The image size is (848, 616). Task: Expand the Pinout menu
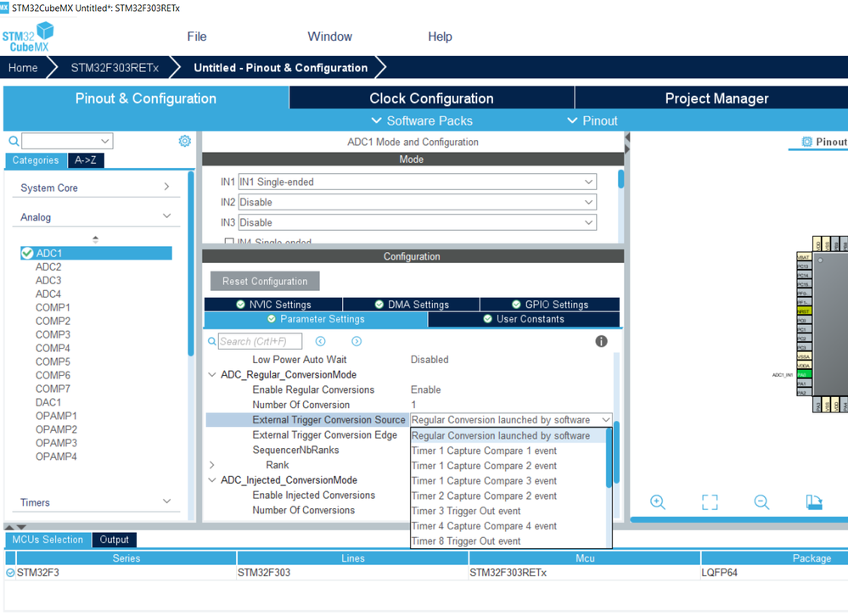(x=592, y=120)
